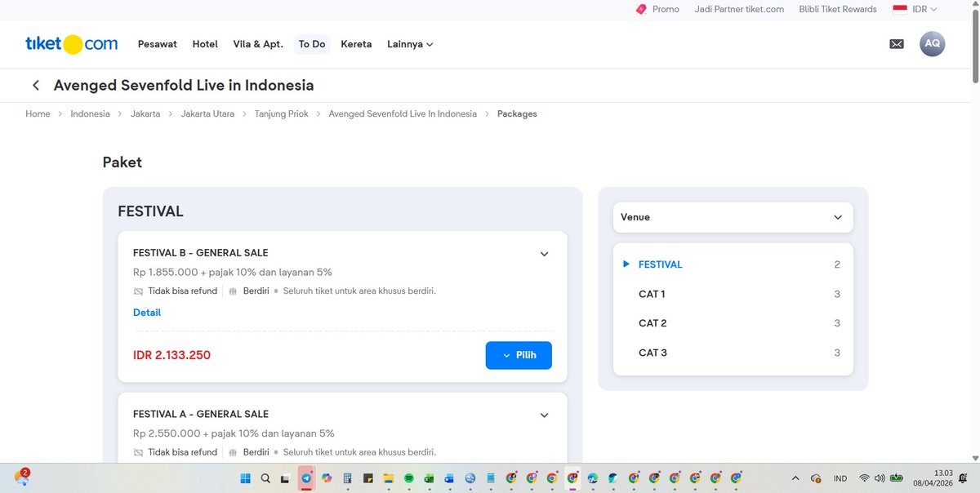This screenshot has height=493, width=980.
Task: Click Pilih for FESTIVAL B ticket
Action: point(519,355)
